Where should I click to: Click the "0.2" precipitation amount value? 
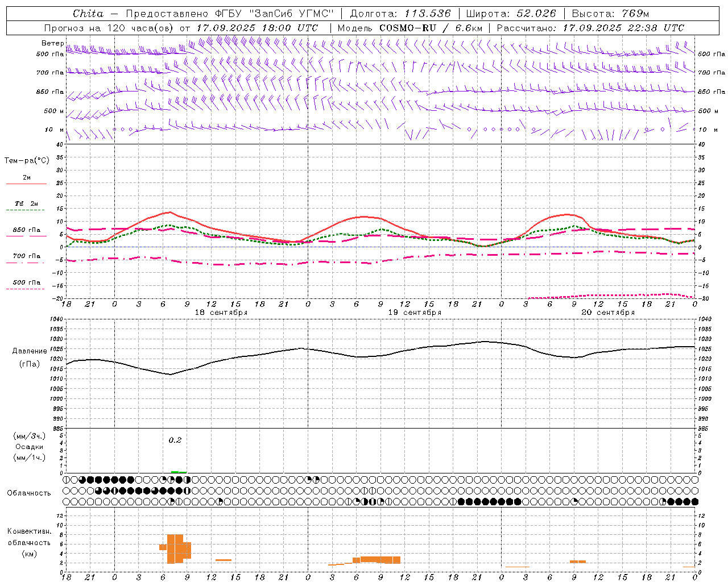tap(175, 440)
